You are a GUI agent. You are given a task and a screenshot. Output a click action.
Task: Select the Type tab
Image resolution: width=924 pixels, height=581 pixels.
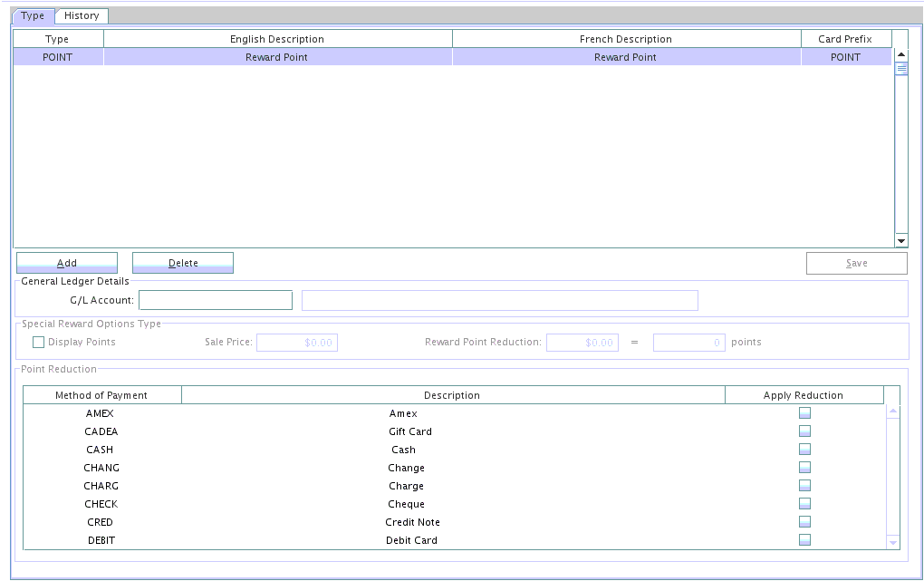point(33,15)
